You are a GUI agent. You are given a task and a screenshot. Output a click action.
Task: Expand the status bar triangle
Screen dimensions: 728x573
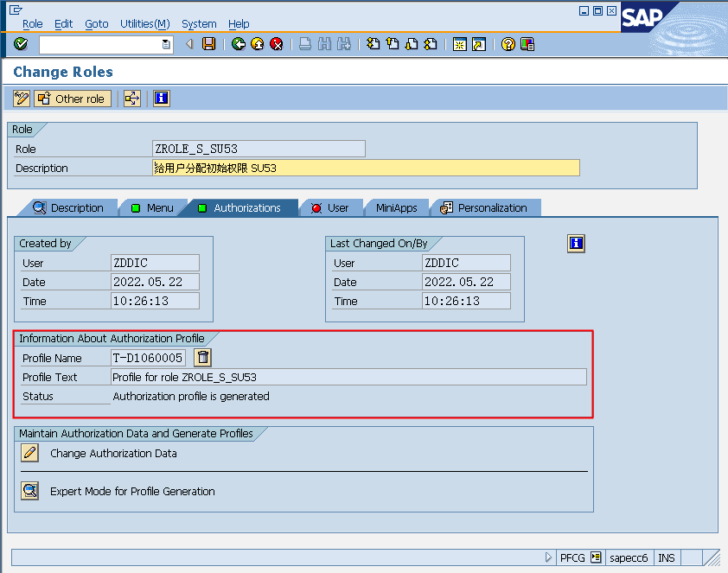[548, 557]
